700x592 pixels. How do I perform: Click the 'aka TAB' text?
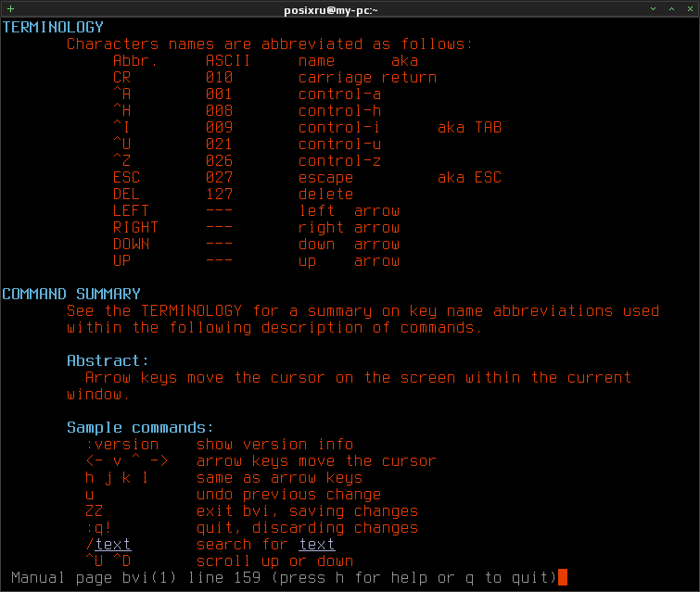pyautogui.click(x=469, y=128)
